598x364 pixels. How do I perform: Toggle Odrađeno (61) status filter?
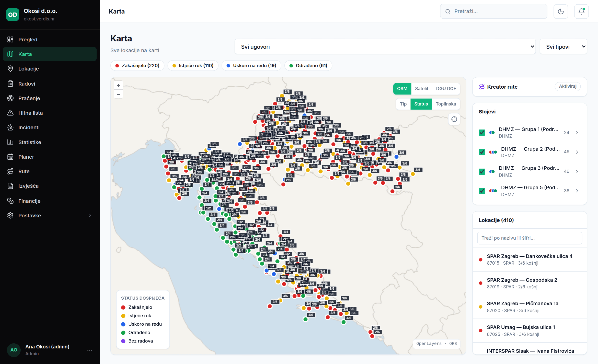click(308, 66)
